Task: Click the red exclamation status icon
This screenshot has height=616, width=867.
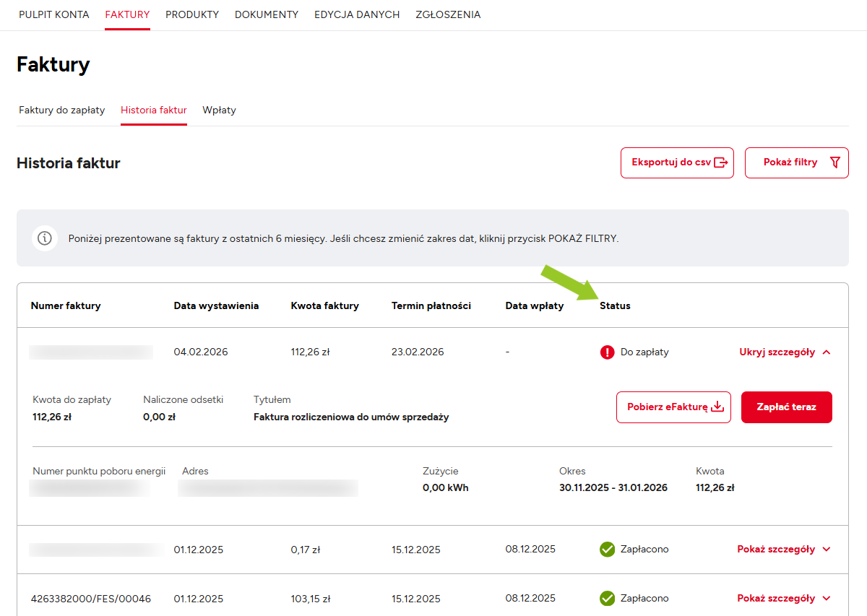Action: pos(607,352)
